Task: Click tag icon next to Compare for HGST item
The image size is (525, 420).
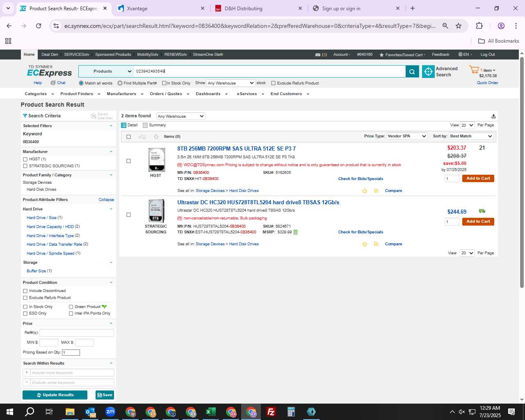Action: pyautogui.click(x=376, y=191)
